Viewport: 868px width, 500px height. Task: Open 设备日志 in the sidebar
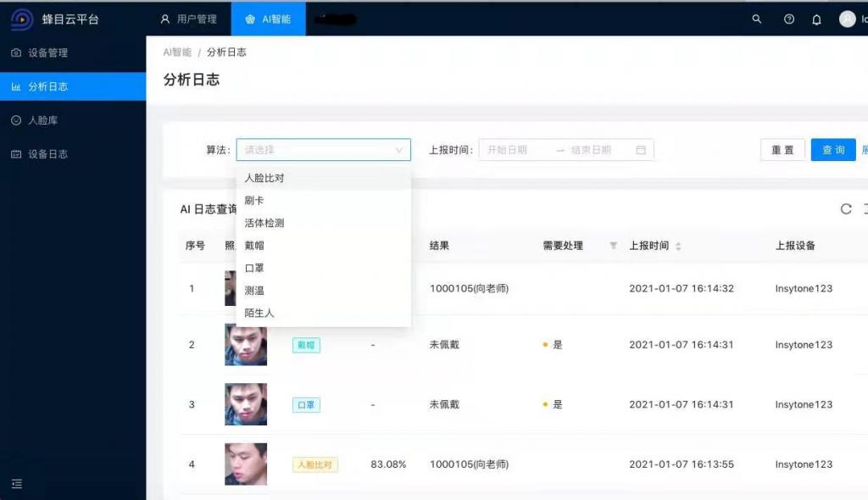point(50,153)
